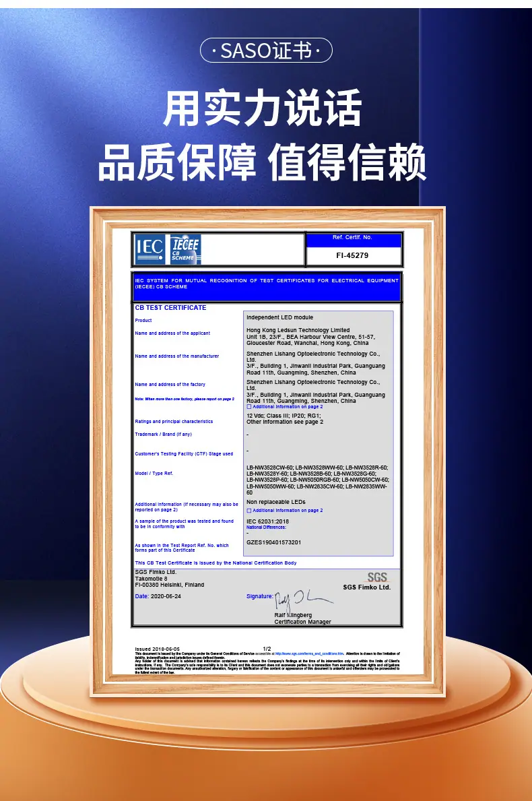Click the IECEE CB Scheme logo
532x801 pixels.
(185, 249)
